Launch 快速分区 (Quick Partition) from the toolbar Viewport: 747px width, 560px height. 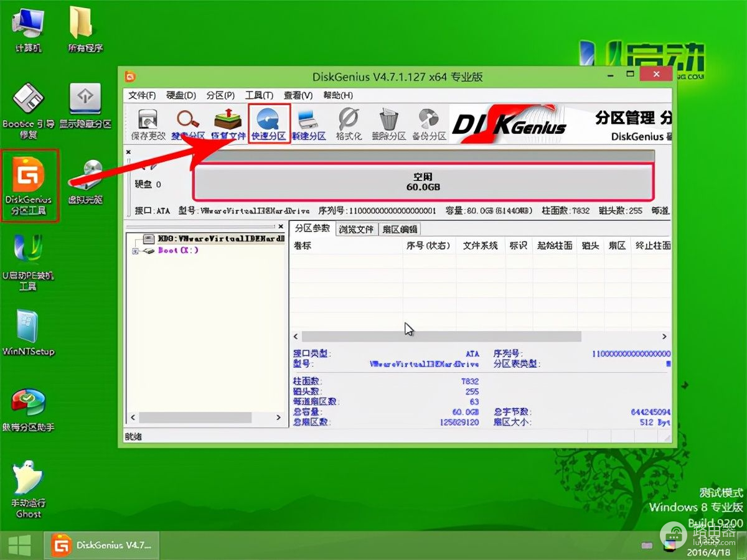(269, 124)
